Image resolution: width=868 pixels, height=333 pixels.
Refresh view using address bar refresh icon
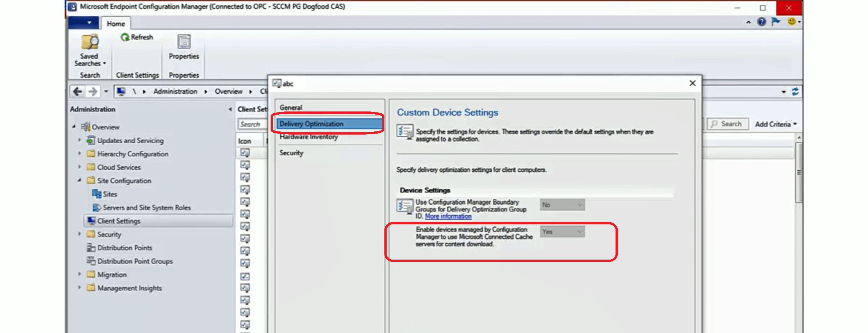(795, 92)
